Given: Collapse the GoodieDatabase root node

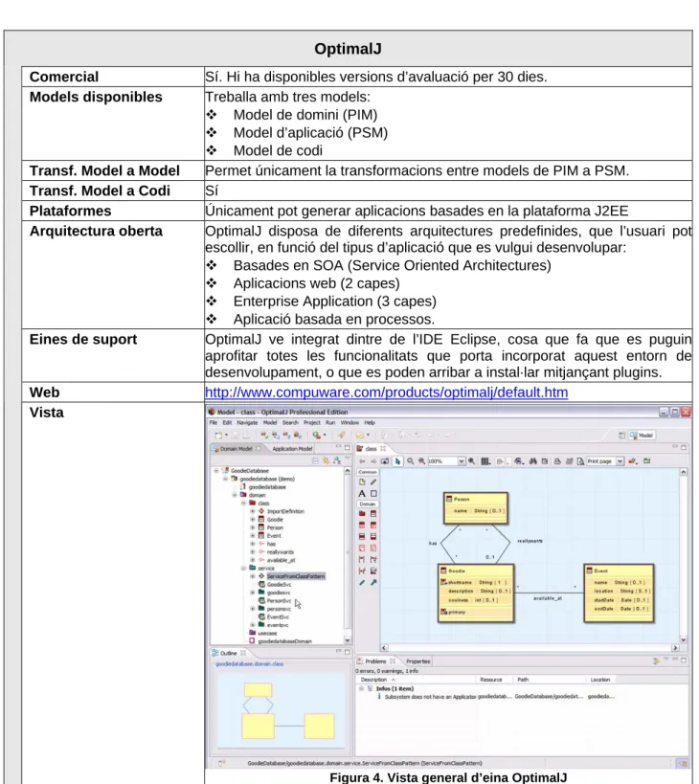Looking at the screenshot, I should [216, 471].
